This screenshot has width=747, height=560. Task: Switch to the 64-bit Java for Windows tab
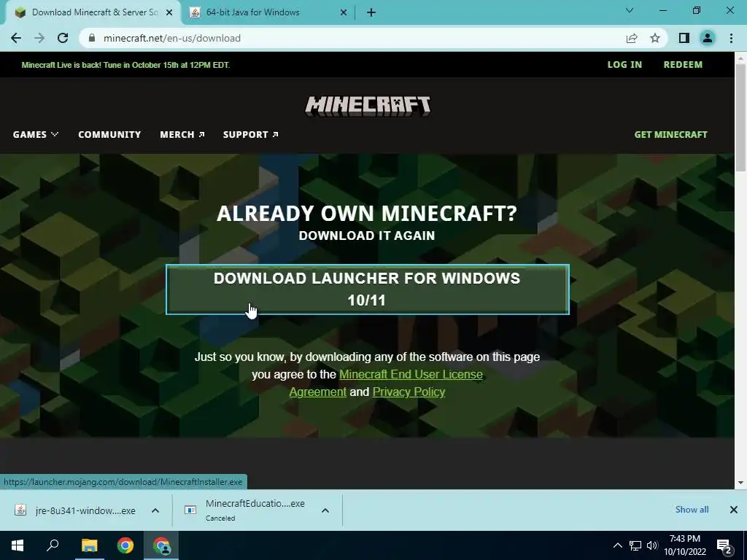(268, 12)
